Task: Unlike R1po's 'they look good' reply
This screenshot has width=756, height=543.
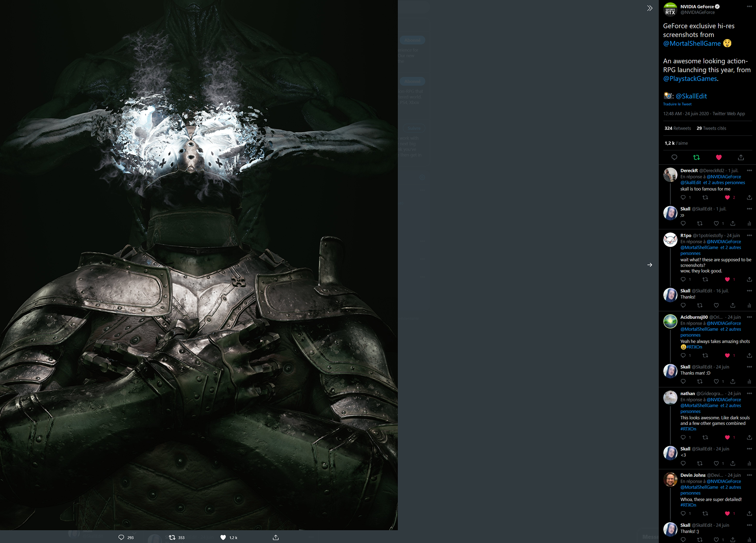Action: tap(727, 279)
